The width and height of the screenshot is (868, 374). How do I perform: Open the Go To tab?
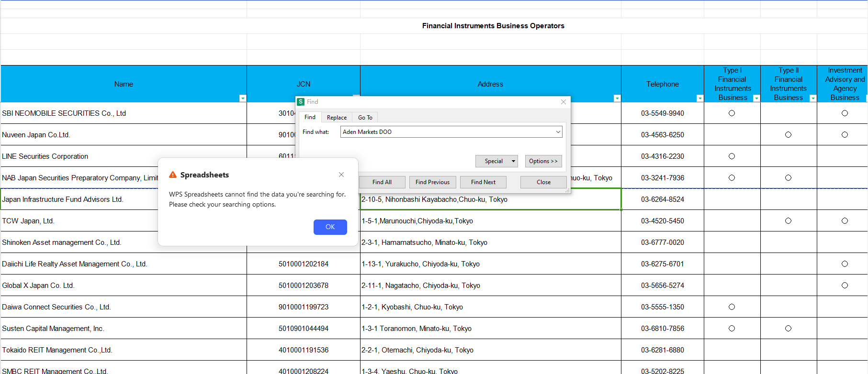(365, 117)
